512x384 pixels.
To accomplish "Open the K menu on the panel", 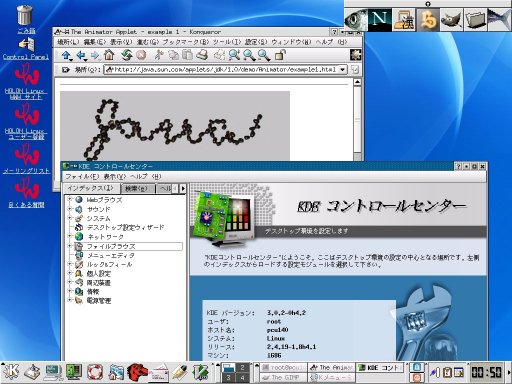I will click(x=11, y=372).
